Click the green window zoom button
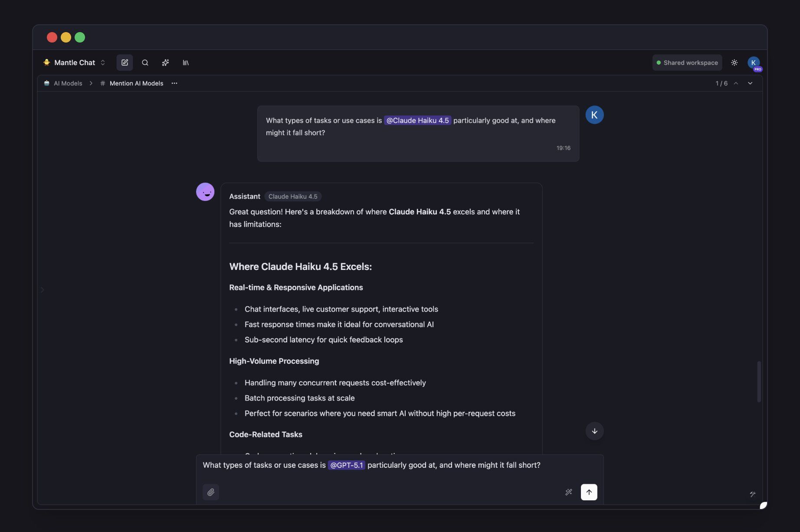Screen dimensions: 800x532 (80, 37)
